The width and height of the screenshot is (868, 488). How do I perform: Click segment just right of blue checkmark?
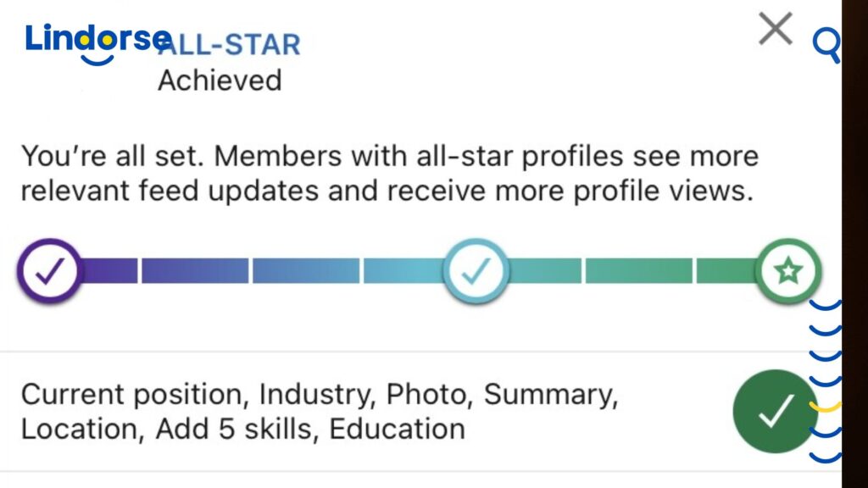tap(545, 271)
